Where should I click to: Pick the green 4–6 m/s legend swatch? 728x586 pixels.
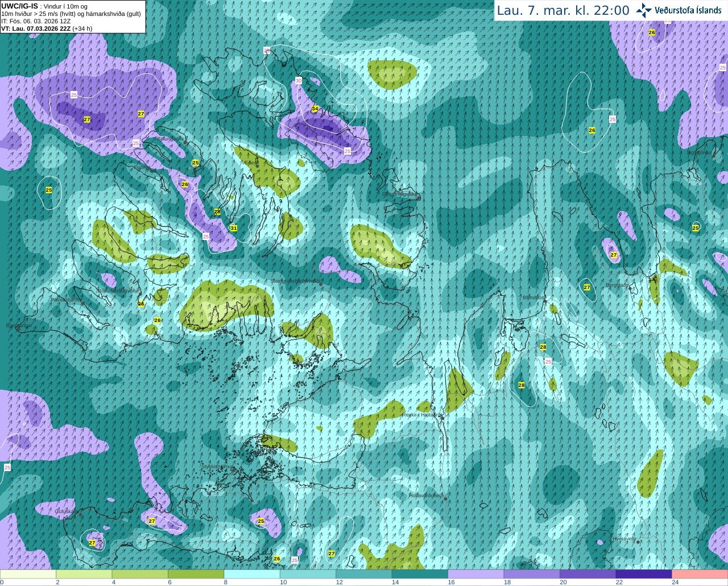coord(140,574)
